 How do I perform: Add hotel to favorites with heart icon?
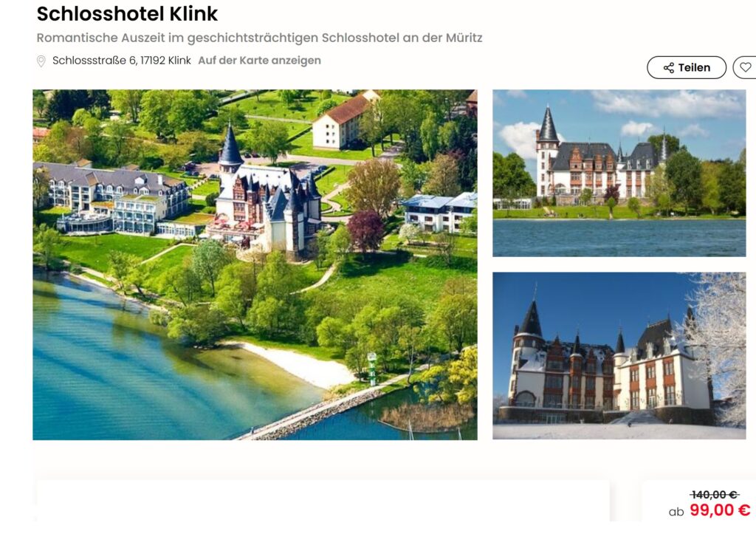746,67
